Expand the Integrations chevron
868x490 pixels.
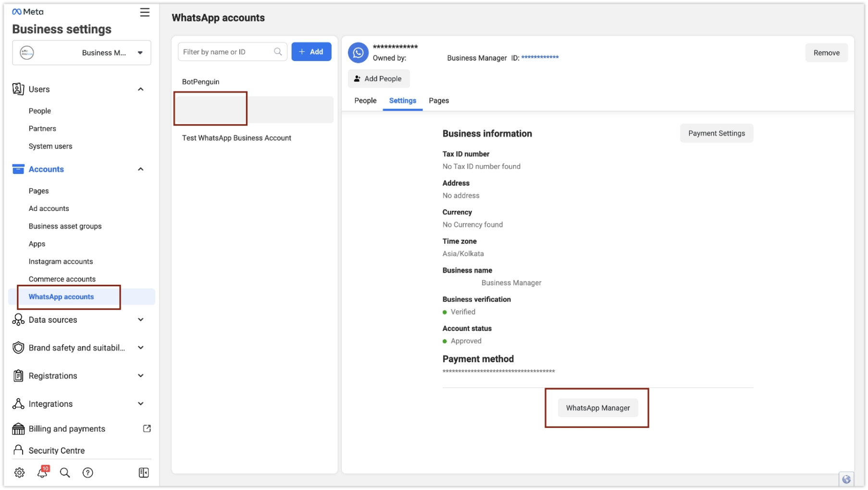click(x=141, y=404)
